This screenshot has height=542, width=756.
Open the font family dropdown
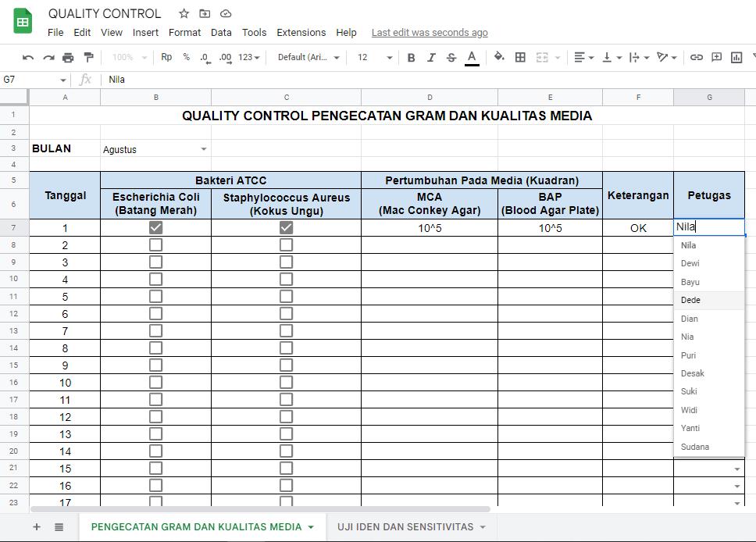(x=308, y=57)
